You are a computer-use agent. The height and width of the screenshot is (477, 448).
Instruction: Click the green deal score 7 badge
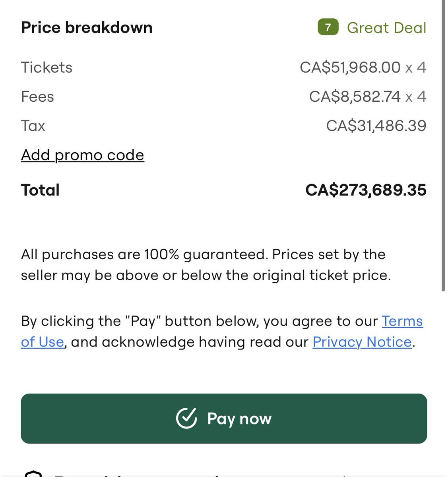pos(328,27)
